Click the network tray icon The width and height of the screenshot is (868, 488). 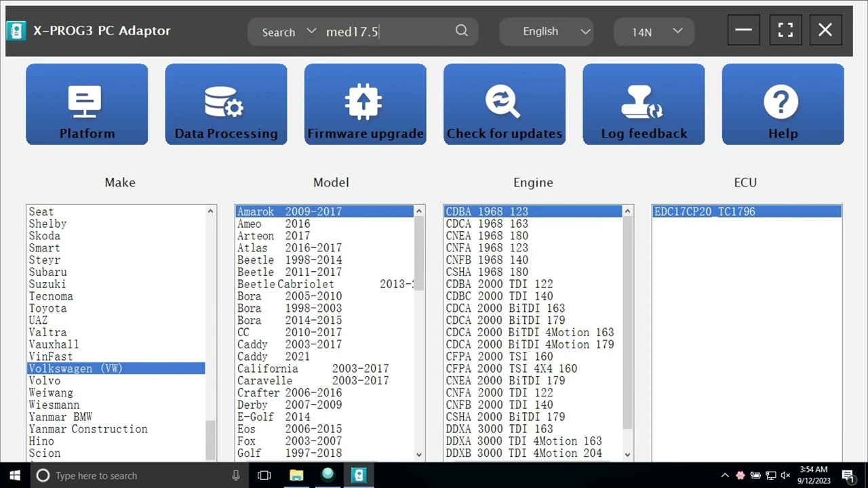tap(771, 476)
